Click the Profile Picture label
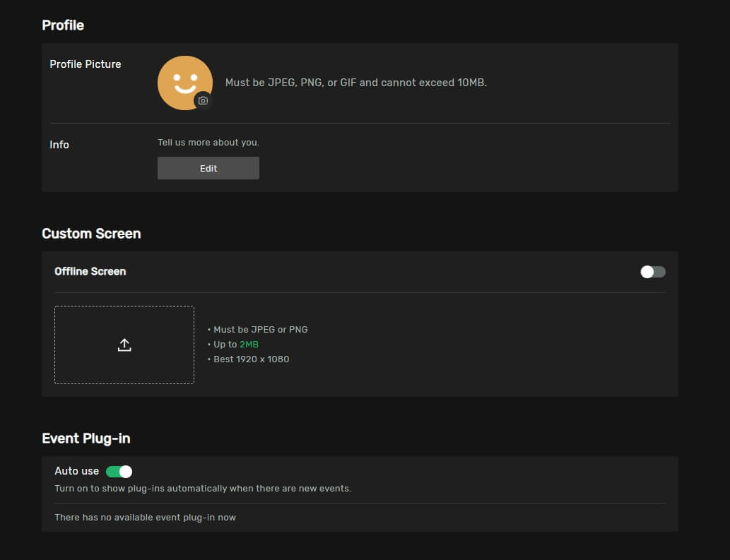This screenshot has width=730, height=560. click(85, 64)
